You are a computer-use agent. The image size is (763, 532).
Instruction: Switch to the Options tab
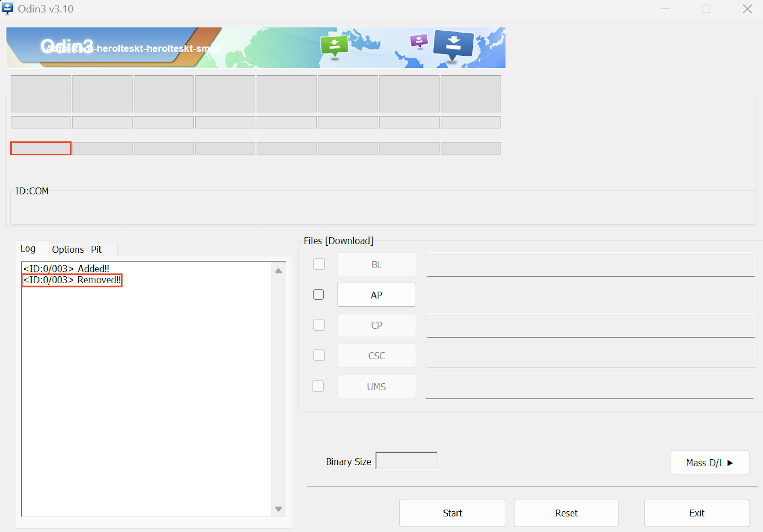coord(68,249)
